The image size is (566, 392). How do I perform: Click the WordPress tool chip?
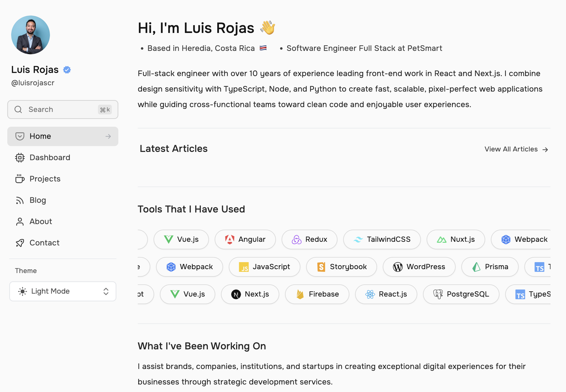[x=419, y=267]
